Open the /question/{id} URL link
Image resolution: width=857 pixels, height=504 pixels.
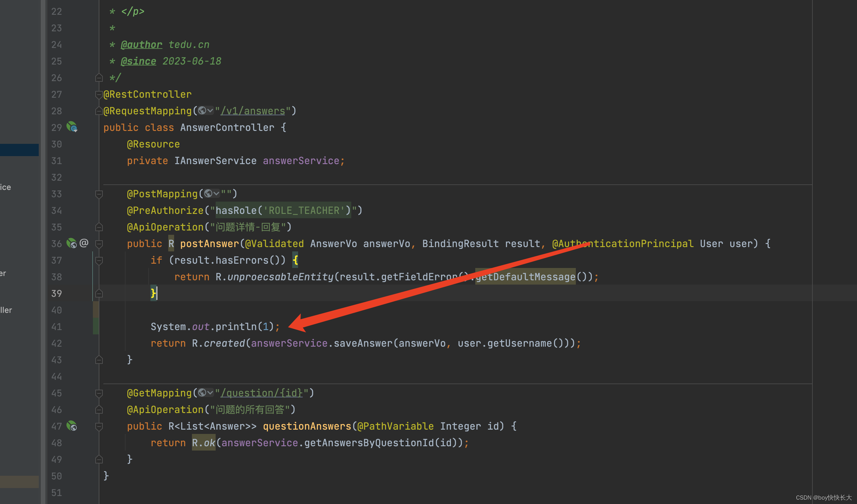[x=261, y=393]
